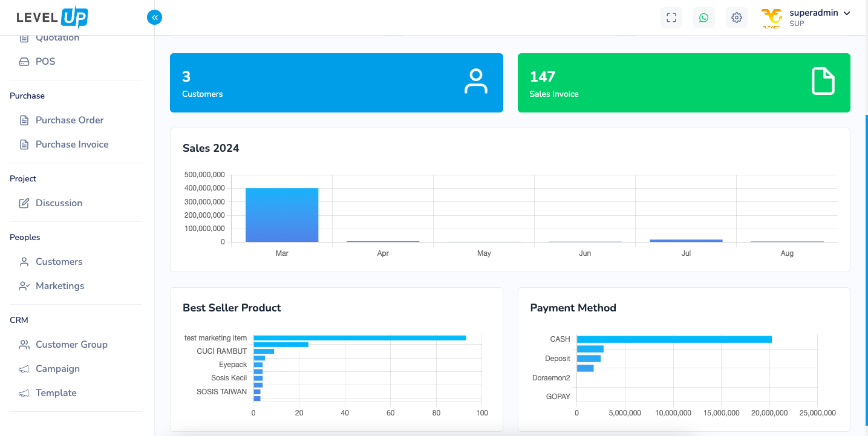The height and width of the screenshot is (436, 868).
Task: Click the Customers person icon in sidebar
Action: click(24, 262)
